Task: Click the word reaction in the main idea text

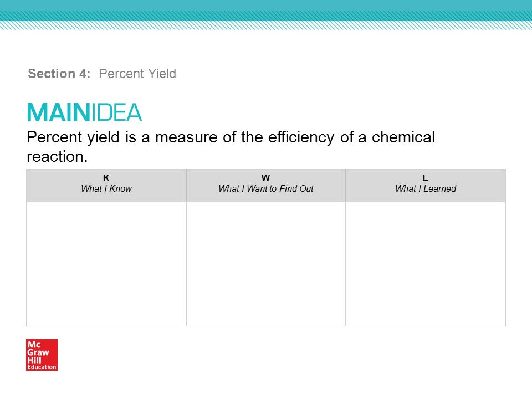Action: point(57,157)
